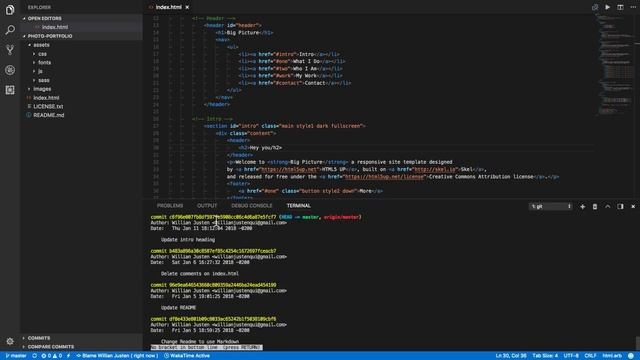Viewport: 640px width, 360px height.
Task: Click the 'Update intro heading' commit message
Action: 188,240
